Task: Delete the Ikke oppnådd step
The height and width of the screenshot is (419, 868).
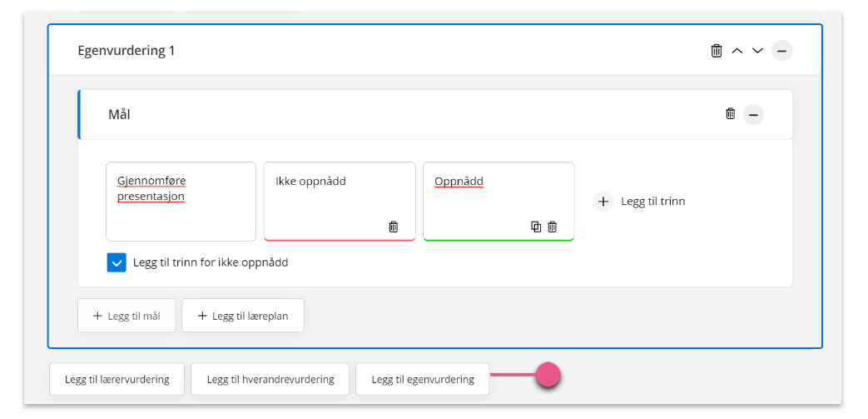Action: pyautogui.click(x=394, y=227)
